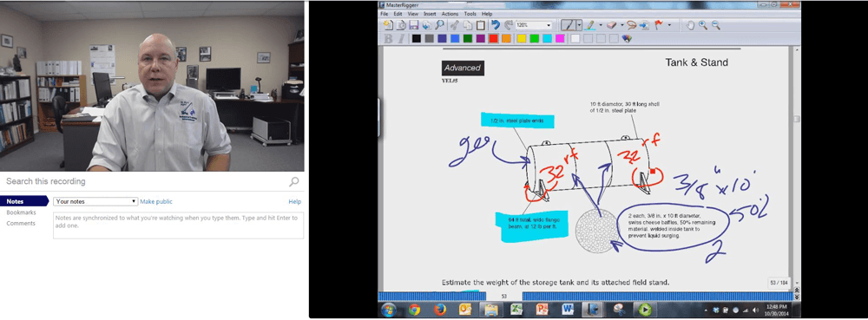Select the Highlighter tool

[589, 25]
